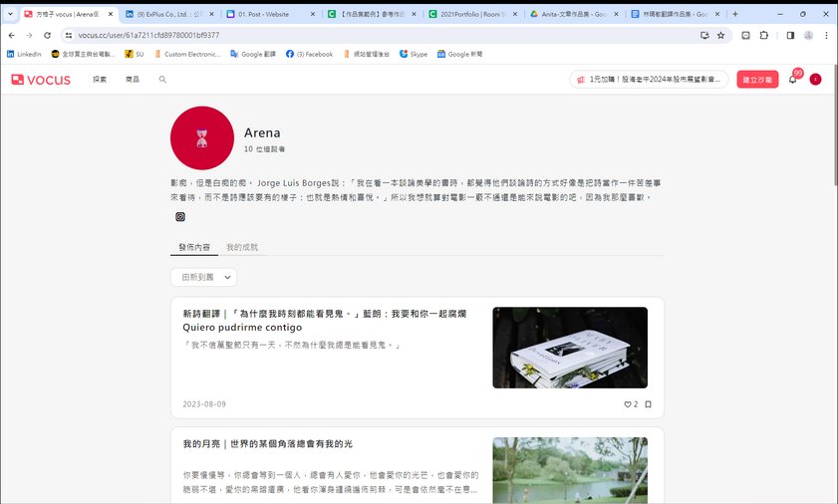The width and height of the screenshot is (838, 504).
Task: Open the tab search chevron at top-left
Action: point(10,14)
